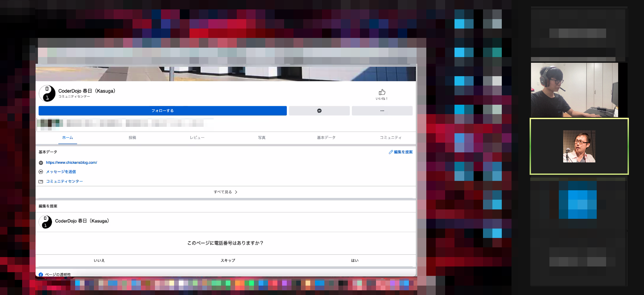This screenshot has height=295, width=644.
Task: Go to the 写真 tab
Action: (x=262, y=138)
